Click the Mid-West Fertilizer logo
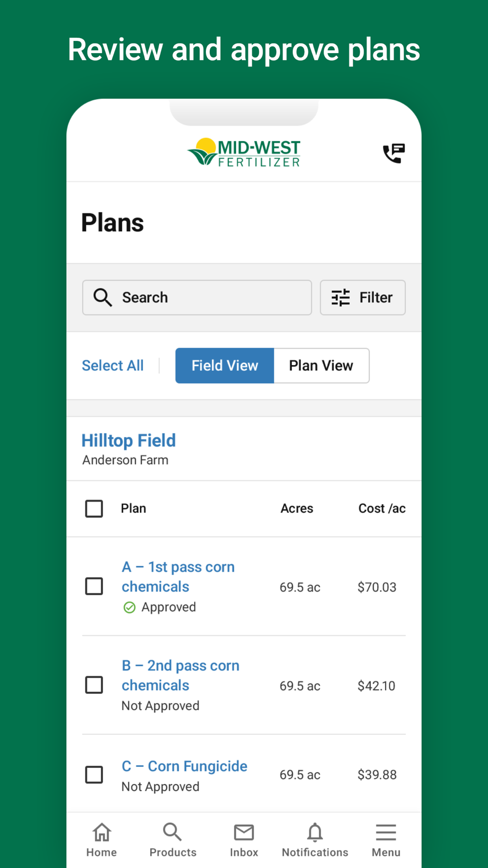488x868 pixels. [x=244, y=153]
